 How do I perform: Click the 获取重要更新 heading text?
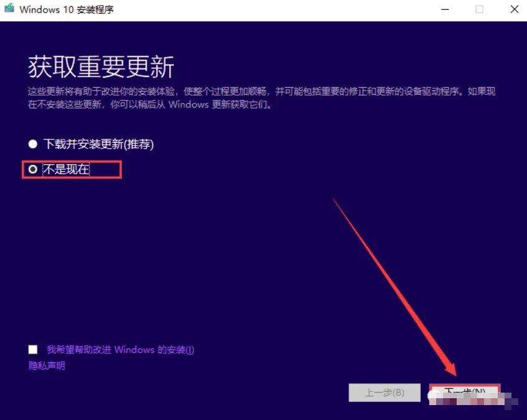[x=101, y=67]
